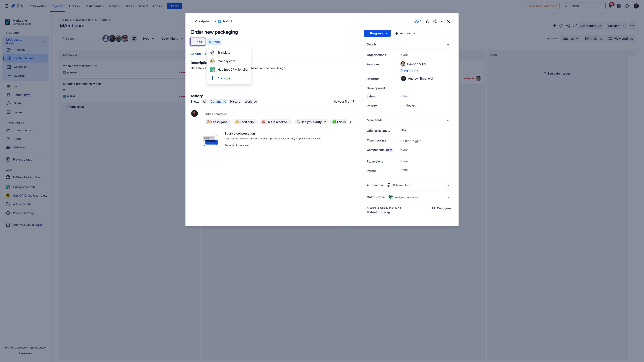Click the Assign to me link
This screenshot has height=362, width=644.
[409, 70]
